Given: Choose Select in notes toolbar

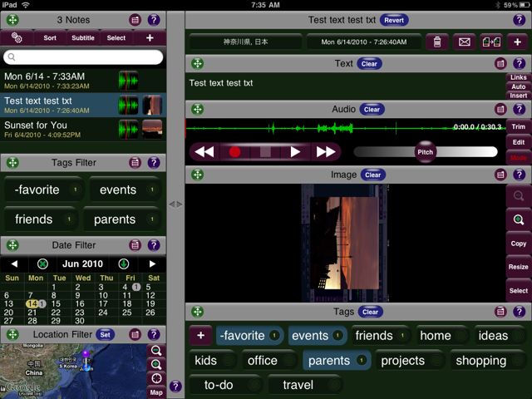Looking at the screenshot, I should [x=116, y=37].
